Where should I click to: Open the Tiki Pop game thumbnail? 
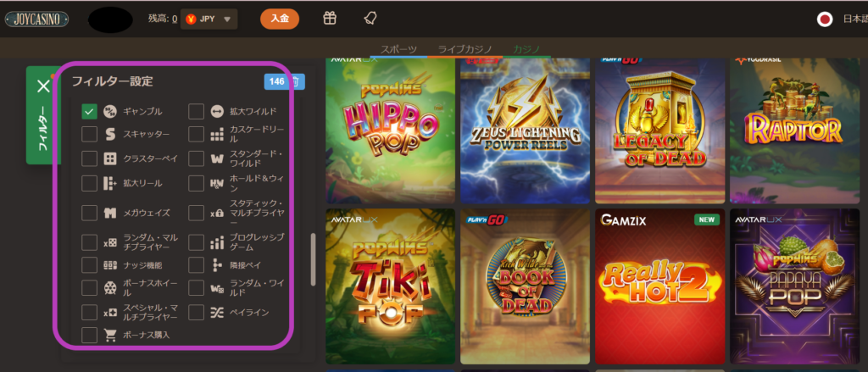[390, 286]
